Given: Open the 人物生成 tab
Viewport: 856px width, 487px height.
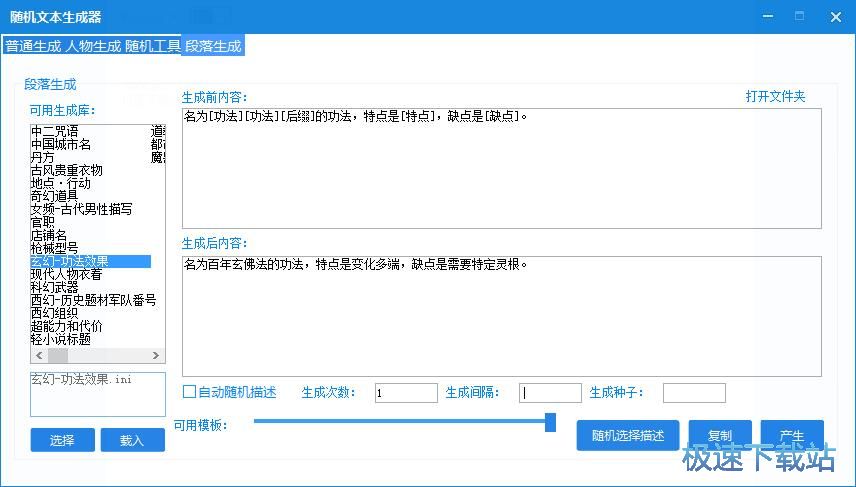Looking at the screenshot, I should [x=93, y=46].
